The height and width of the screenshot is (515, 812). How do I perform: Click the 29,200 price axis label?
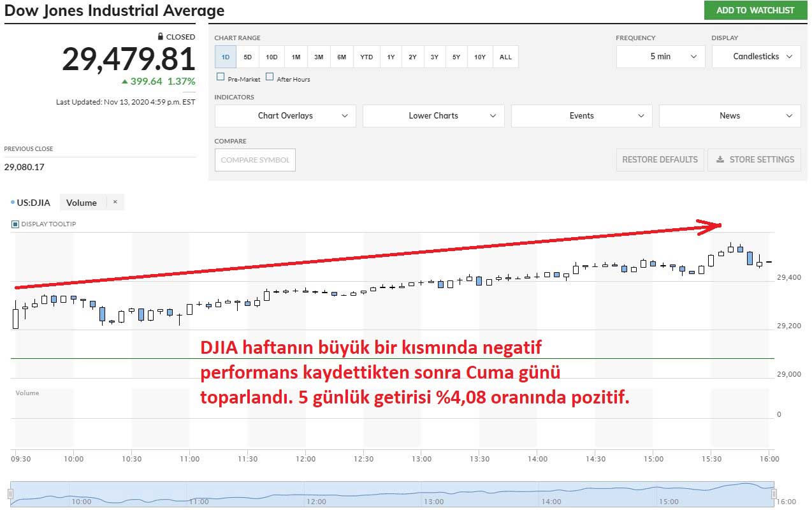coord(789,326)
